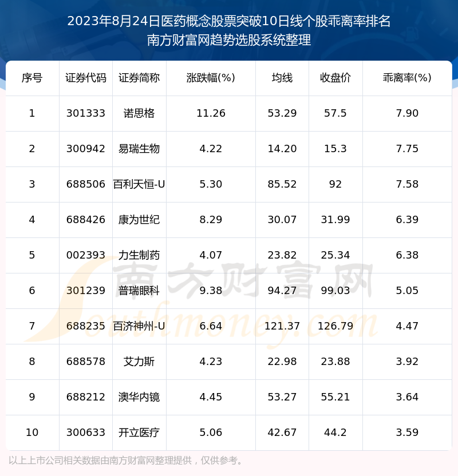Select stock code 300942
Screen dimensions: 458x476
[x=86, y=149]
